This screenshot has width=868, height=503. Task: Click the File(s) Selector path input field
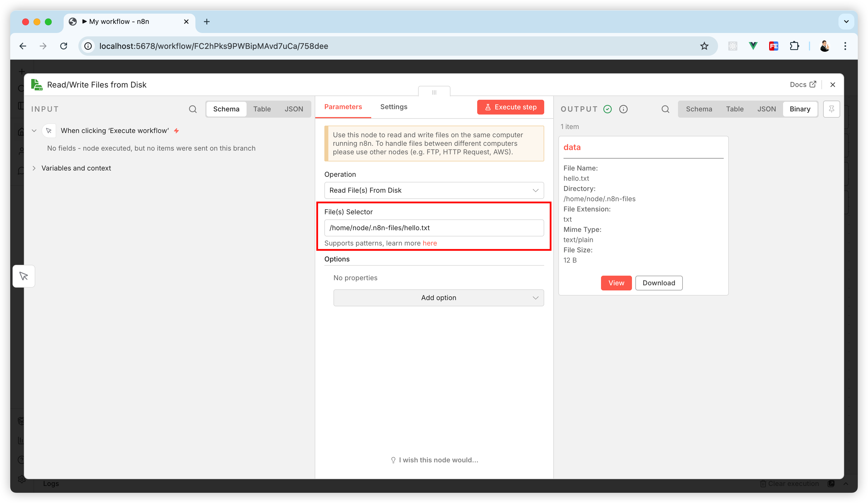pyautogui.click(x=434, y=228)
